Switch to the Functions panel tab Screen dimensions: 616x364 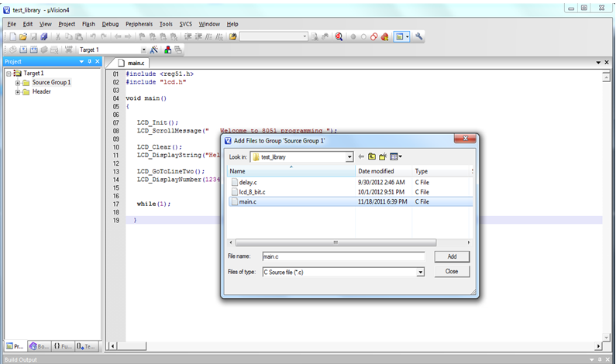[x=63, y=346]
